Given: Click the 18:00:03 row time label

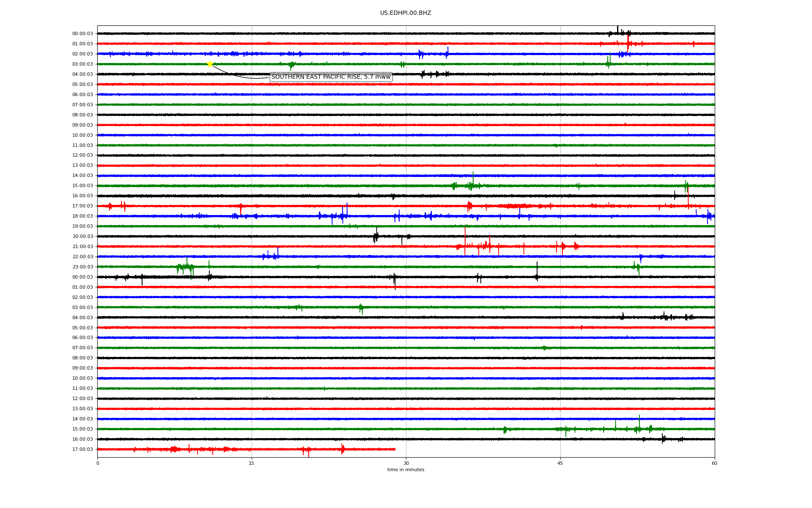Looking at the screenshot, I should click(x=82, y=216).
